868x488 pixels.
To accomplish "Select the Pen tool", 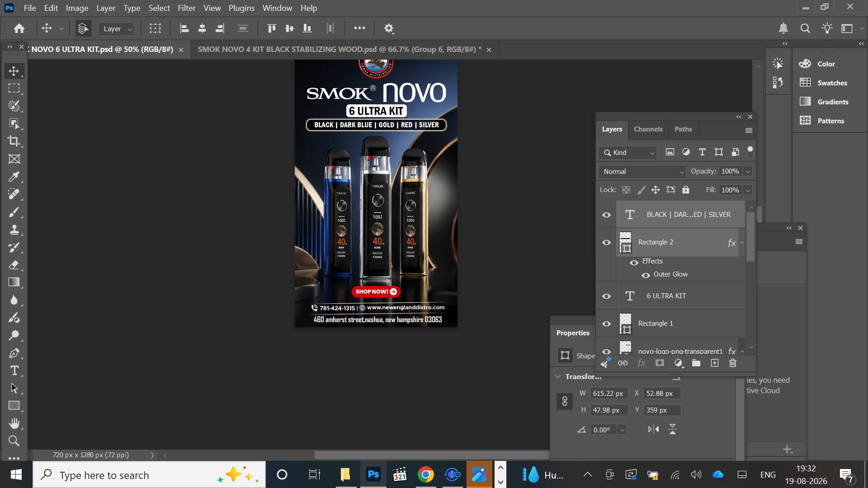I will [14, 353].
